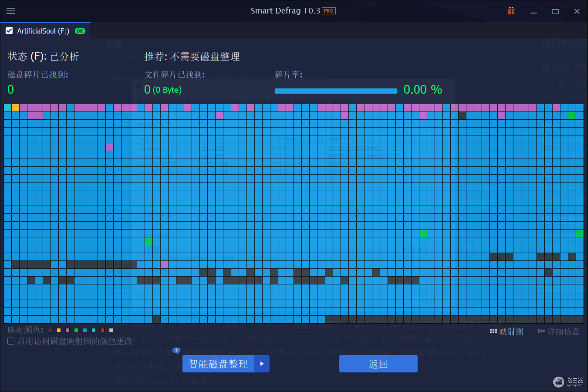The height and width of the screenshot is (392, 588).
Task: Click the red gift box icon
Action: coord(511,11)
